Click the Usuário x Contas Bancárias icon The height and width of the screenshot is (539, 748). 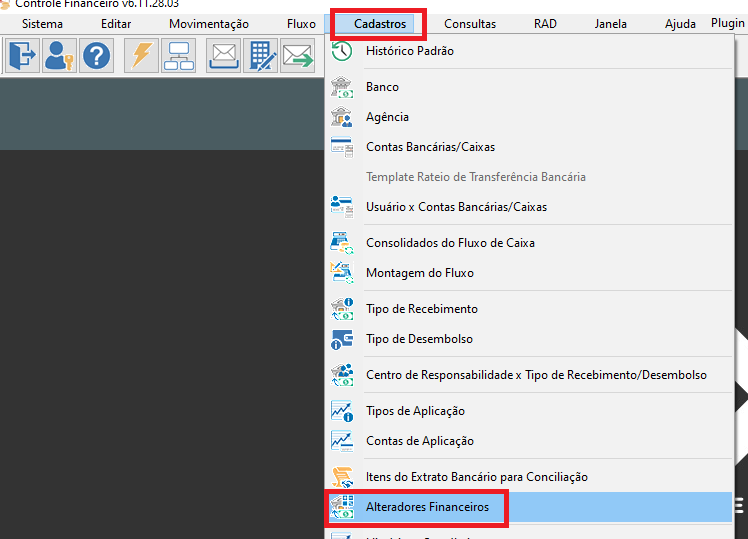pyautogui.click(x=342, y=207)
